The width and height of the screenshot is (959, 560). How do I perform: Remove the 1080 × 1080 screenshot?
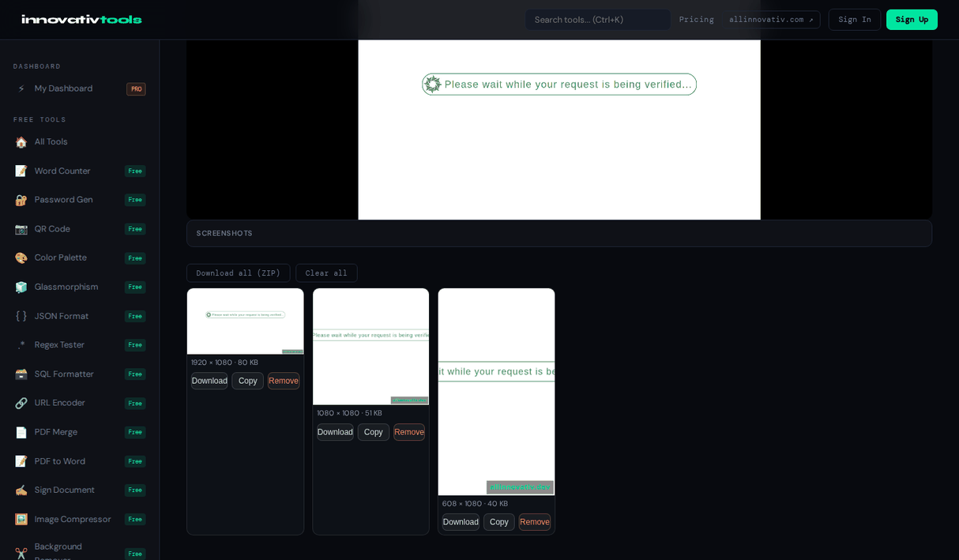(409, 432)
